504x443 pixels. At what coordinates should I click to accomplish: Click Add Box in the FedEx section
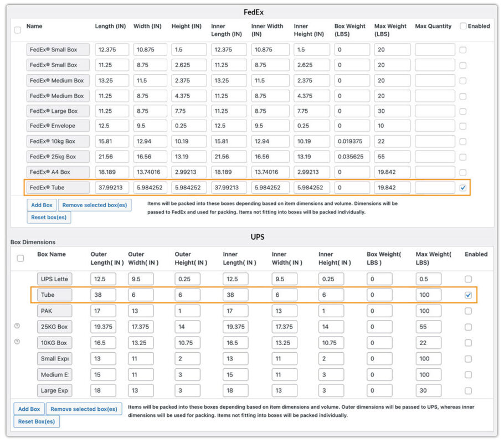click(x=42, y=205)
